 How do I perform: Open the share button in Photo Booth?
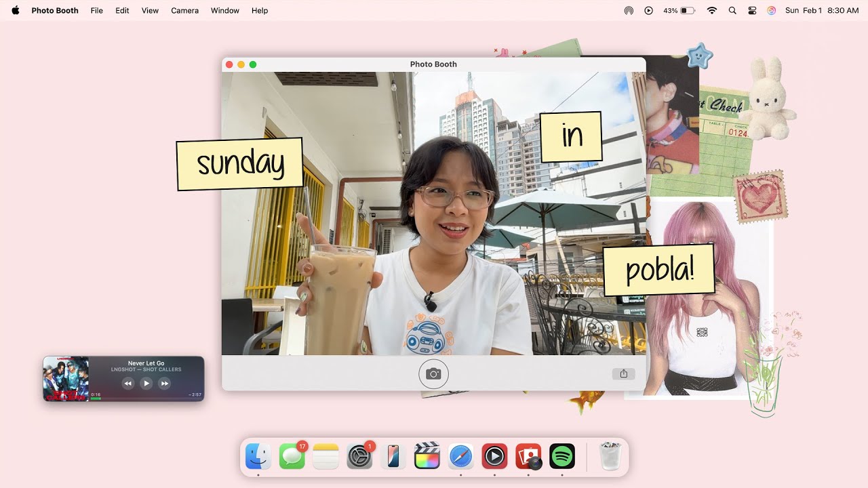(623, 373)
